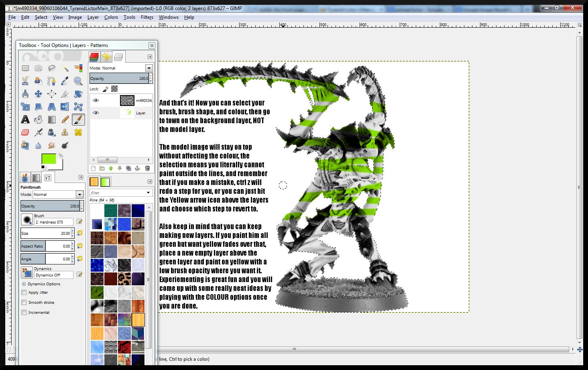The width and height of the screenshot is (588, 370).
Task: Enable the Incremental checkbox
Action: point(24,313)
